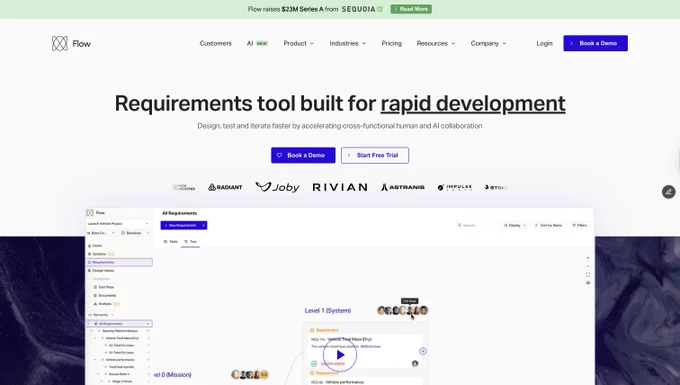Click the Rivian customer logo
The height and width of the screenshot is (385, 680).
pyautogui.click(x=340, y=187)
